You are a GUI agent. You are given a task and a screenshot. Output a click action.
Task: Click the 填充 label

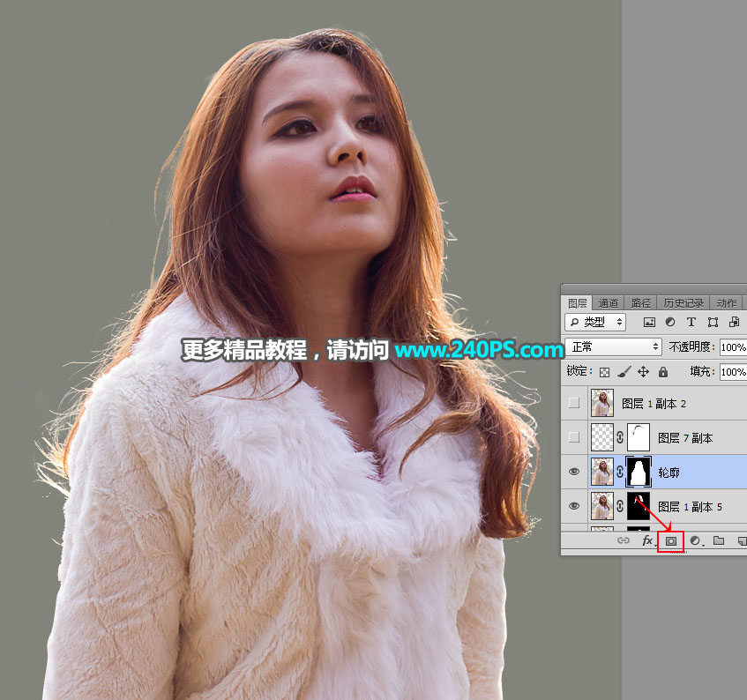click(x=702, y=371)
